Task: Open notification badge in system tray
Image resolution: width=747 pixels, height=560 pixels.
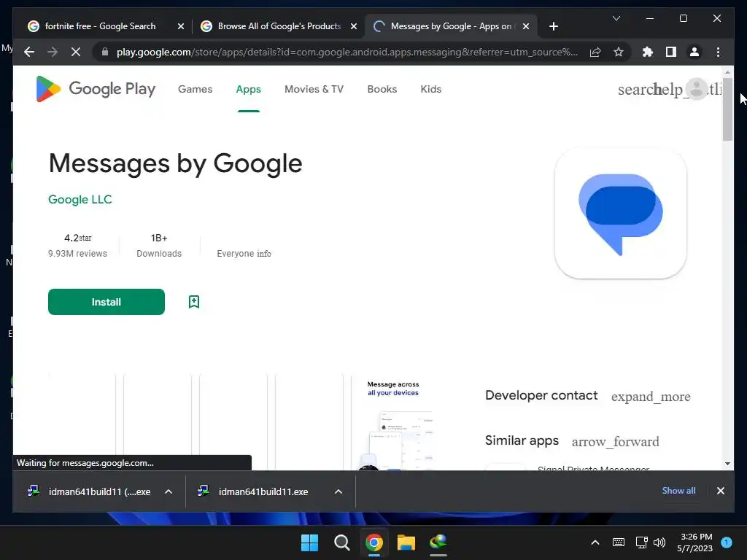Action: (x=727, y=542)
